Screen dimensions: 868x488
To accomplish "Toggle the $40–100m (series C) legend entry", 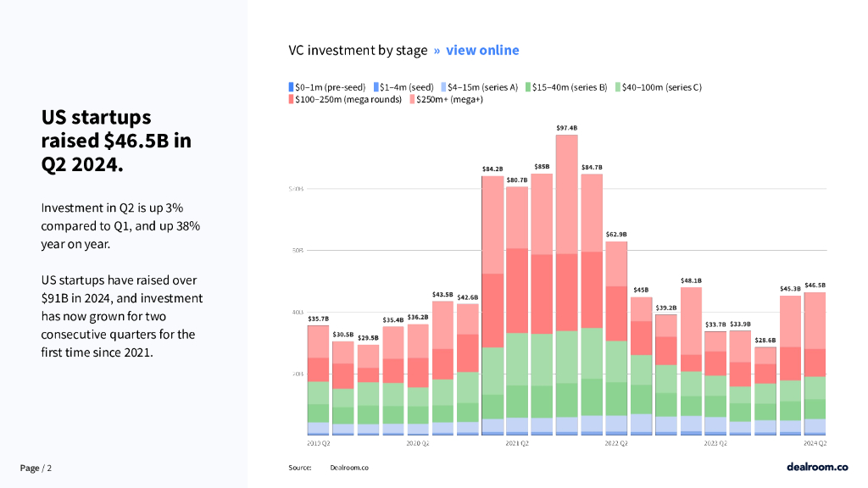I will coord(658,87).
